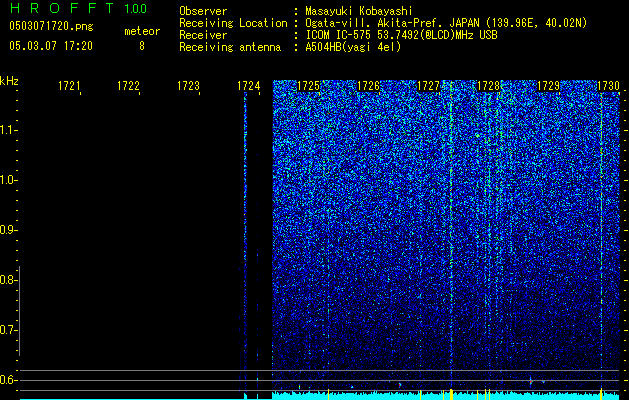
Task: Click the 1729 time marker
Action: [x=548, y=86]
